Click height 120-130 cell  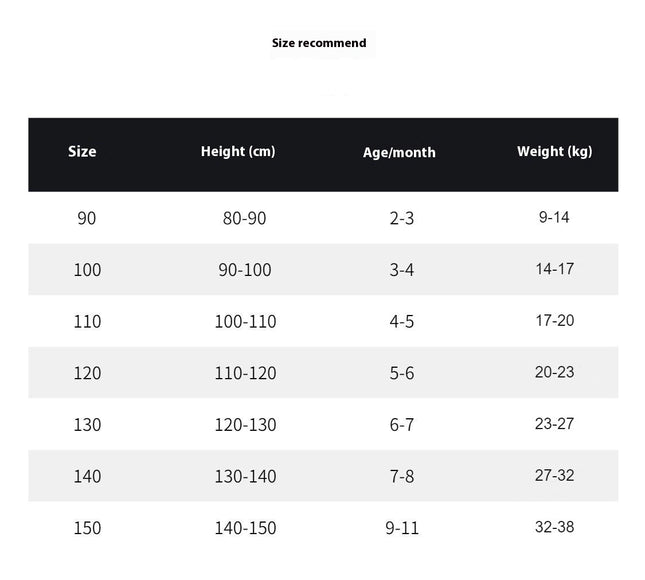[x=246, y=425]
